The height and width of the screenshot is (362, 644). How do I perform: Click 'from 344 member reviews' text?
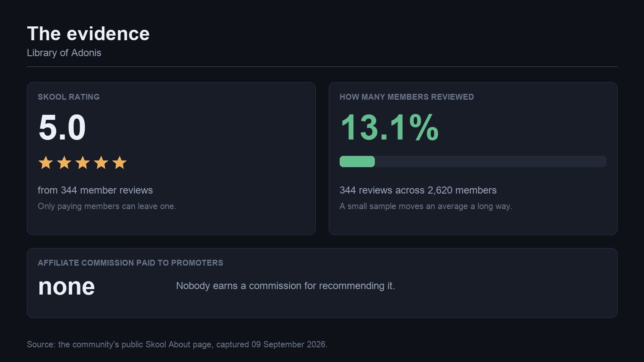pos(95,190)
